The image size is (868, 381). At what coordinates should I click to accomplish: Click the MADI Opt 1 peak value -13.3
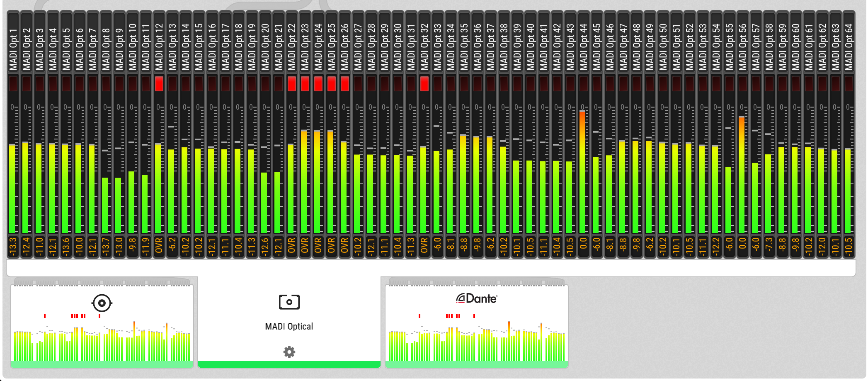tap(13, 247)
